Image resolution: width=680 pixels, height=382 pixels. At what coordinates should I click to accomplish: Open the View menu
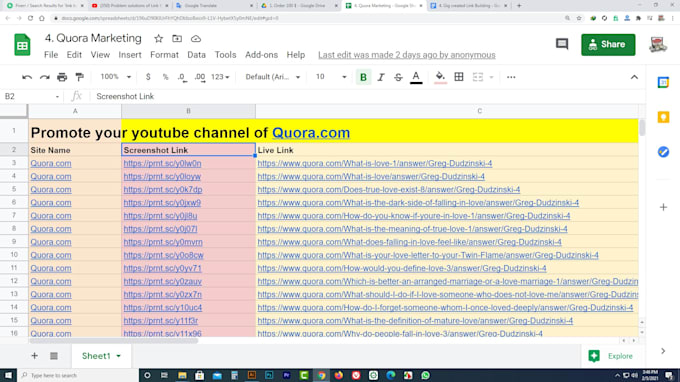click(x=100, y=55)
